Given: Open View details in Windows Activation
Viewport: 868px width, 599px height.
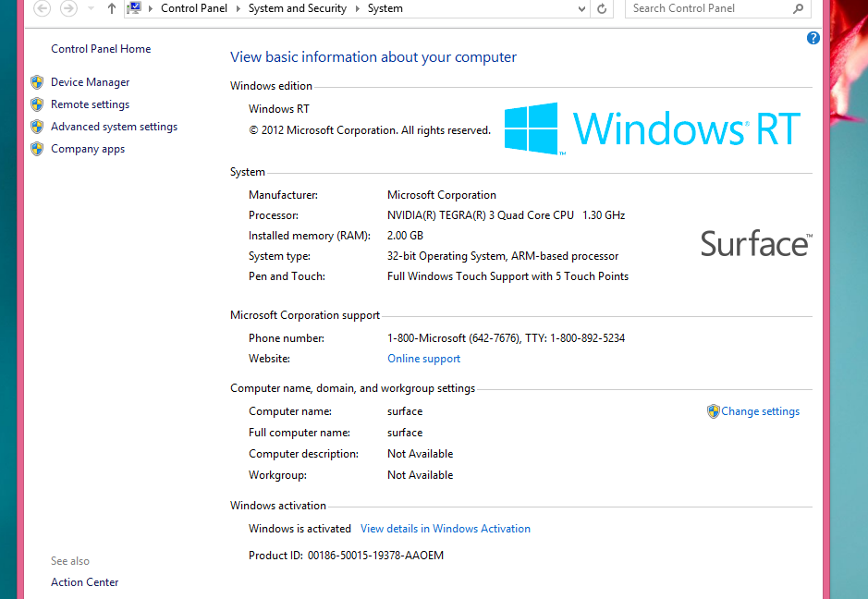Looking at the screenshot, I should (446, 529).
